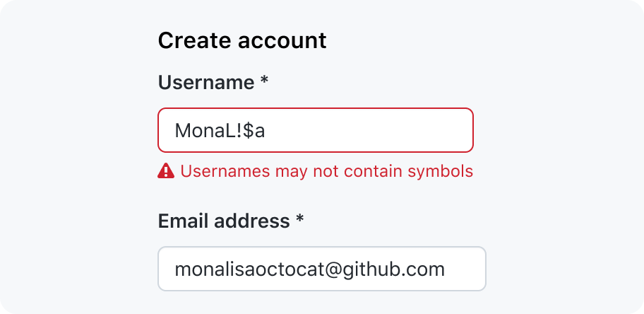Click the Username field label

coord(206,82)
